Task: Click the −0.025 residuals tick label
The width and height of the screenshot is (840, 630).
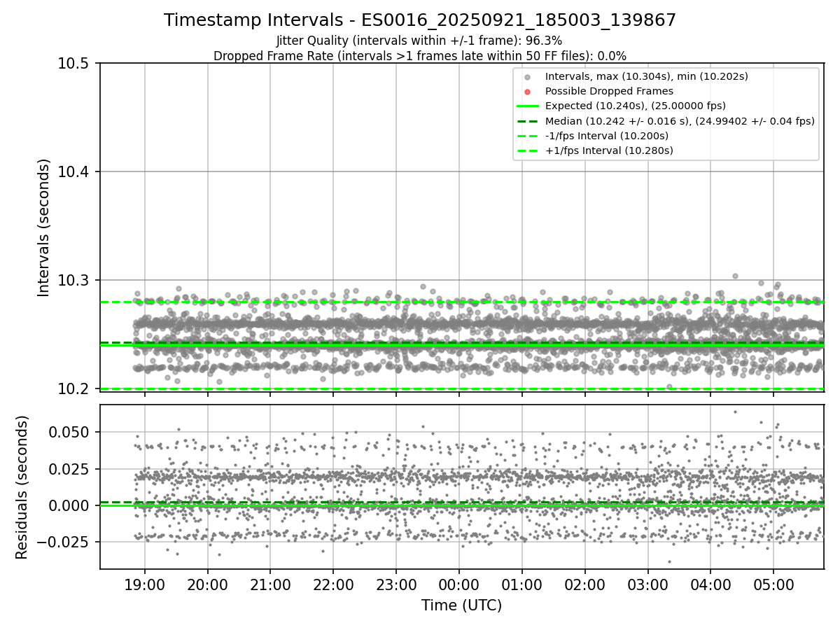Action: click(x=63, y=541)
